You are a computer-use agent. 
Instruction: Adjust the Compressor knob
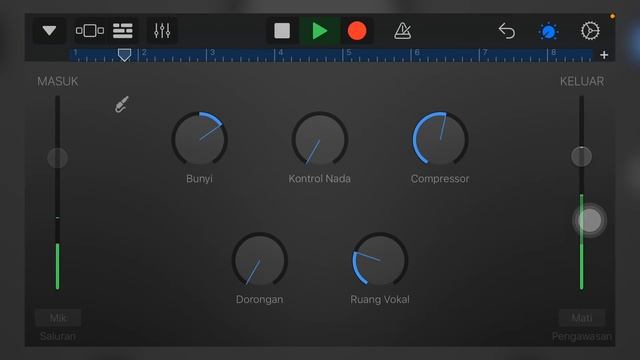440,139
